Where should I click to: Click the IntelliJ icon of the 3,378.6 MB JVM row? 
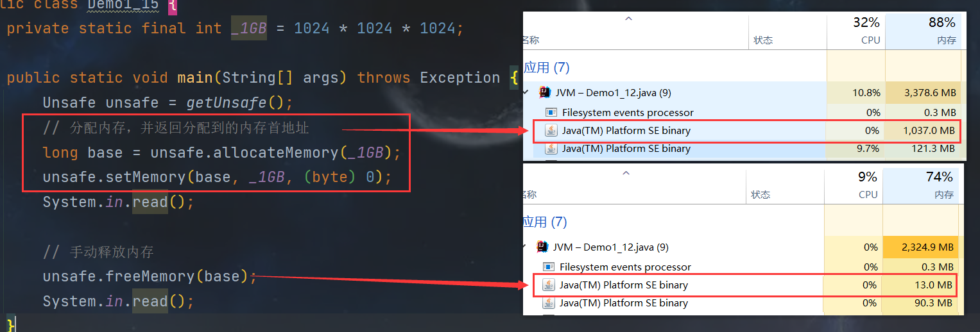(x=544, y=92)
